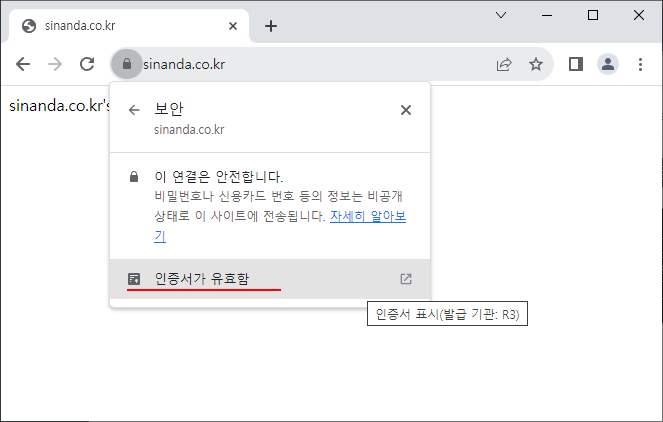Click the page text sinanda.co.kr's
This screenshot has height=422, width=663.
pyautogui.click(x=60, y=106)
